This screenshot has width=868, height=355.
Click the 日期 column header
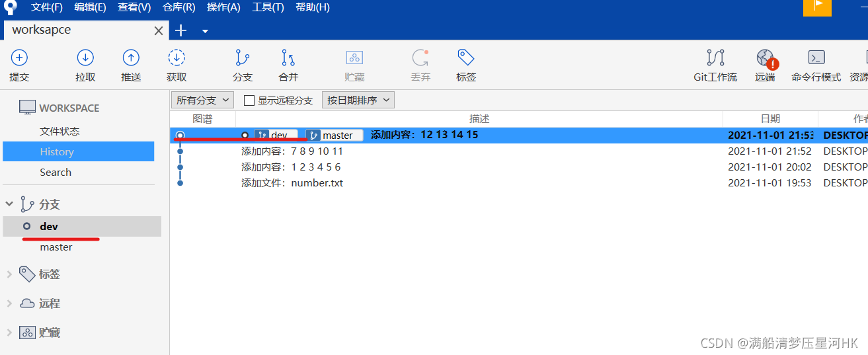pos(770,119)
